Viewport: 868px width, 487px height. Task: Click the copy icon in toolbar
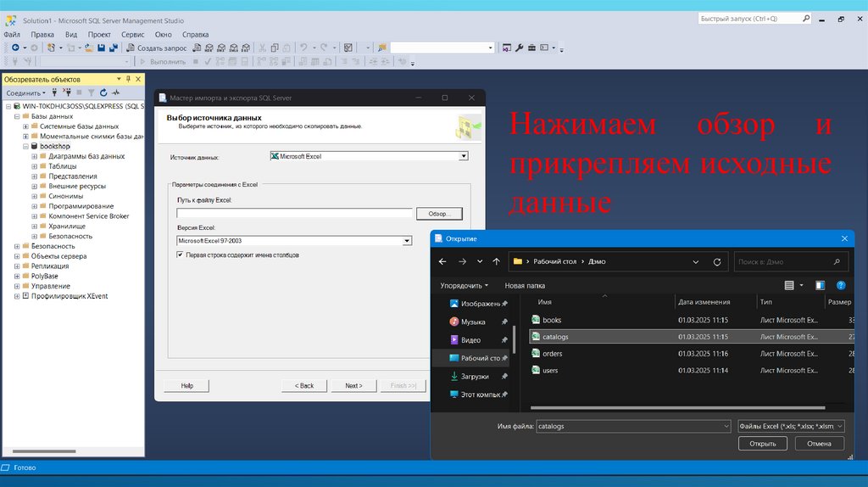[x=275, y=48]
